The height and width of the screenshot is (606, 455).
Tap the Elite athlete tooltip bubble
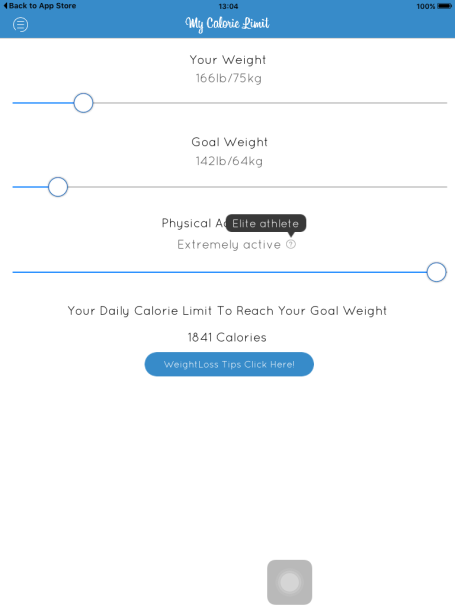click(x=266, y=223)
